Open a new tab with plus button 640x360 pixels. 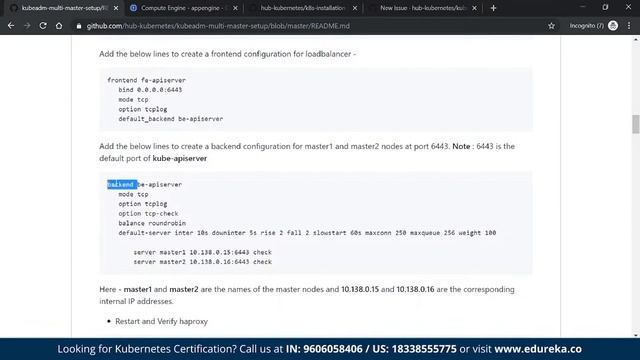click(x=493, y=8)
